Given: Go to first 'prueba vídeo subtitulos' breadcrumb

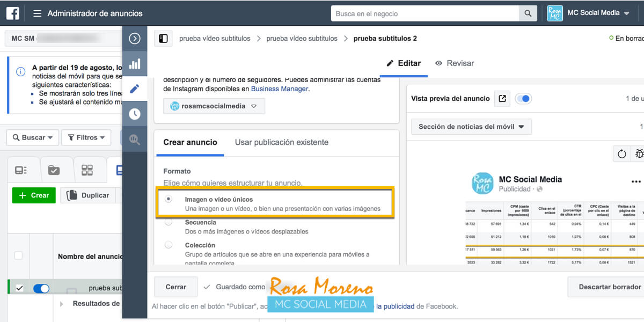Looking at the screenshot, I should click(x=215, y=39).
